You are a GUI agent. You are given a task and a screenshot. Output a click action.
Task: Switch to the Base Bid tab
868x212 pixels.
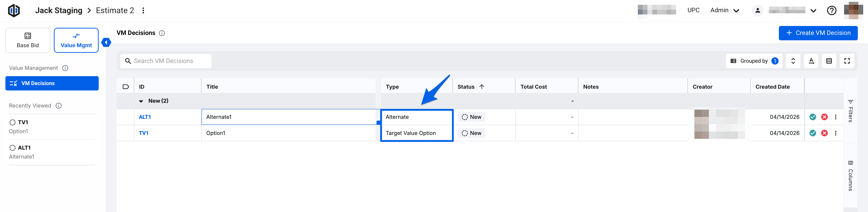coord(28,40)
